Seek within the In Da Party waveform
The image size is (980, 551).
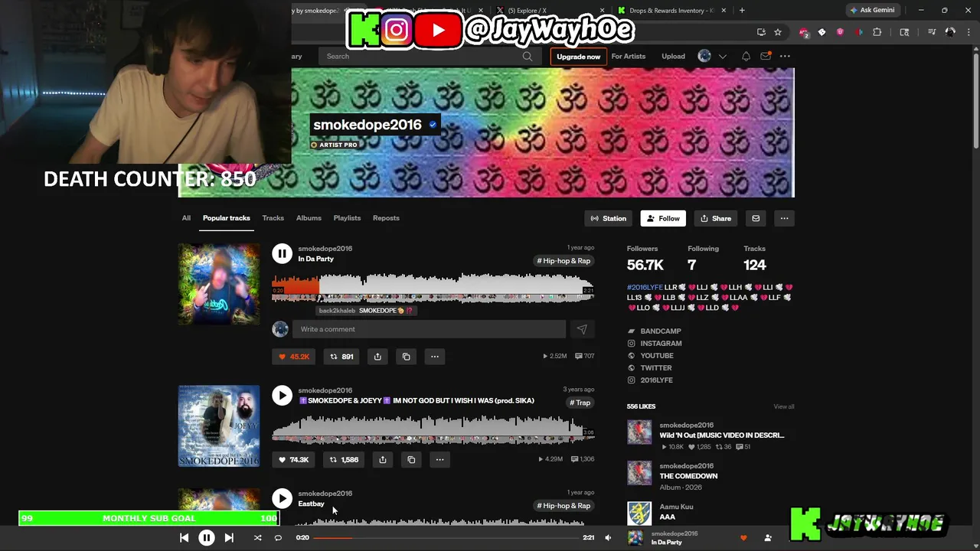click(x=433, y=289)
